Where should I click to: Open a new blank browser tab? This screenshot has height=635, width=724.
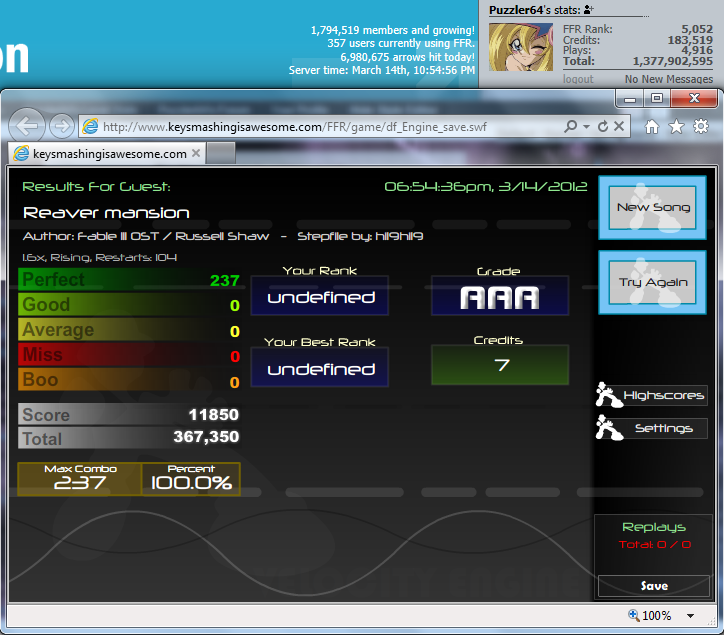[221, 154]
